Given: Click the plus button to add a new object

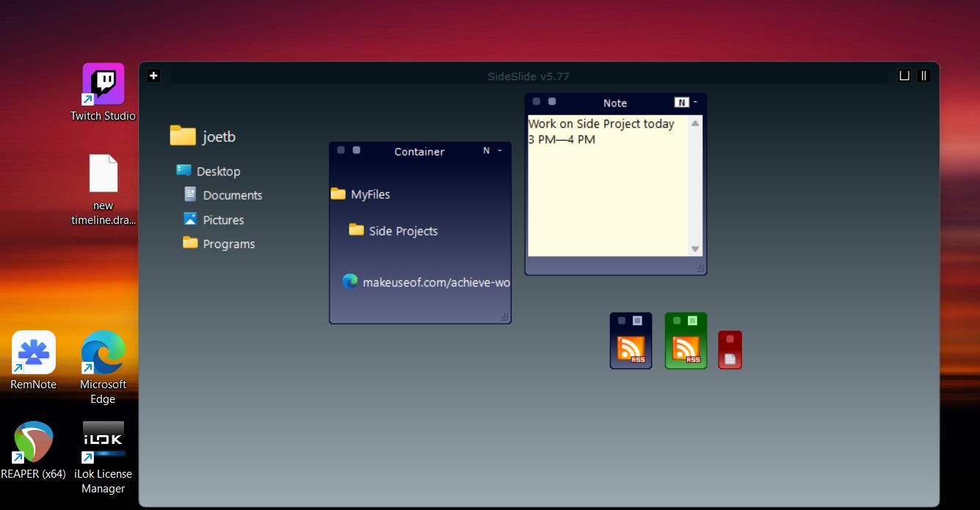Looking at the screenshot, I should coord(153,76).
